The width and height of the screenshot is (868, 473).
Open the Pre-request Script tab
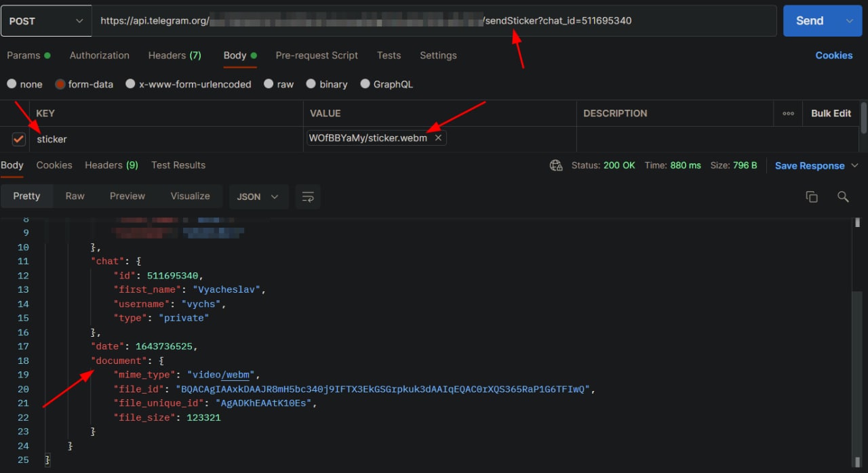(317, 56)
